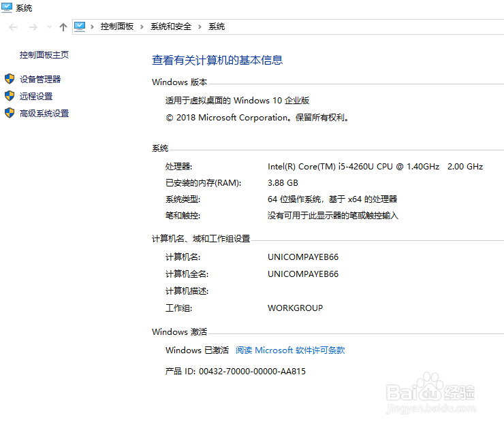Click shield icon beside 设备管理器
The image size is (504, 426).
click(10, 79)
